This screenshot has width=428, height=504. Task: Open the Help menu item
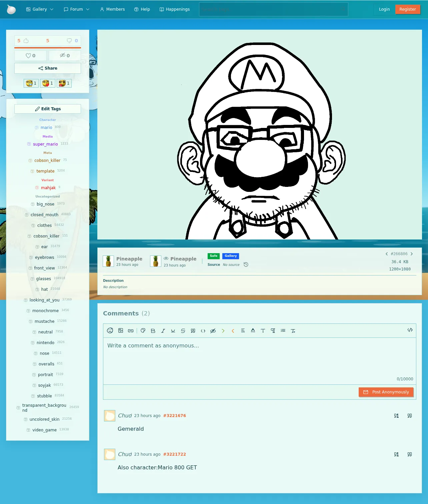(142, 9)
